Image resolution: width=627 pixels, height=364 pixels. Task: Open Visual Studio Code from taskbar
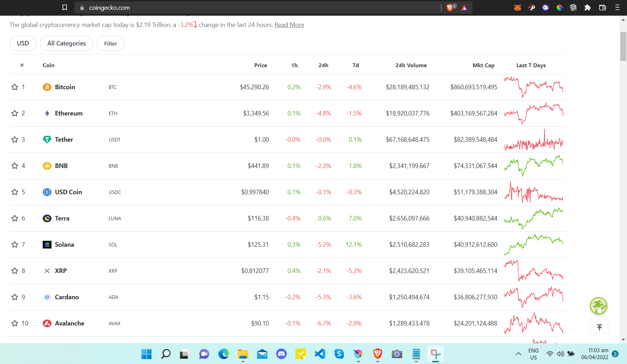coord(320,354)
